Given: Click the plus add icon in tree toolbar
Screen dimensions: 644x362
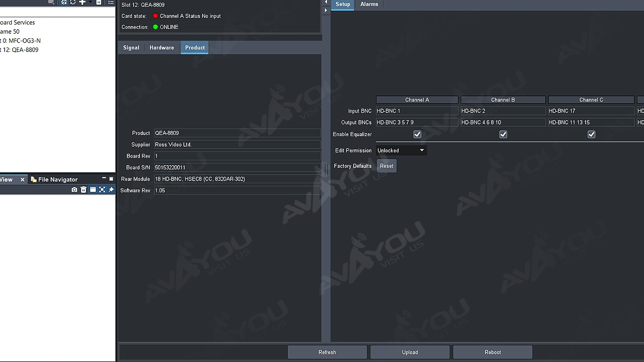Looking at the screenshot, I should [82, 2].
